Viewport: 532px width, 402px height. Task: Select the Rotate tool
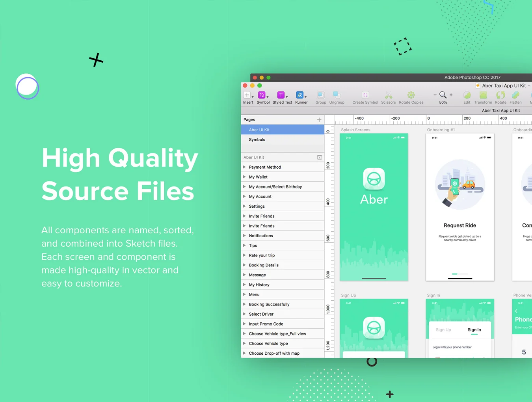[500, 95]
